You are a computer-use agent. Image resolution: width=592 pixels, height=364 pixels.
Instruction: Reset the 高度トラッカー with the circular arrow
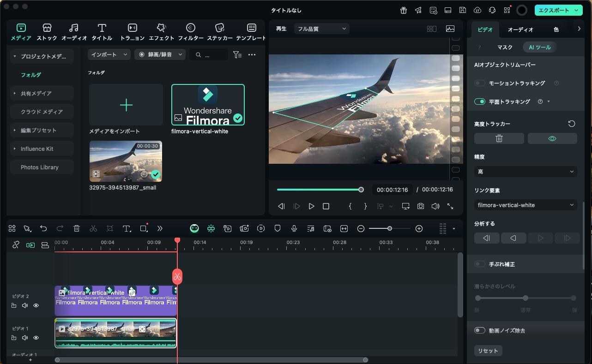pyautogui.click(x=572, y=124)
